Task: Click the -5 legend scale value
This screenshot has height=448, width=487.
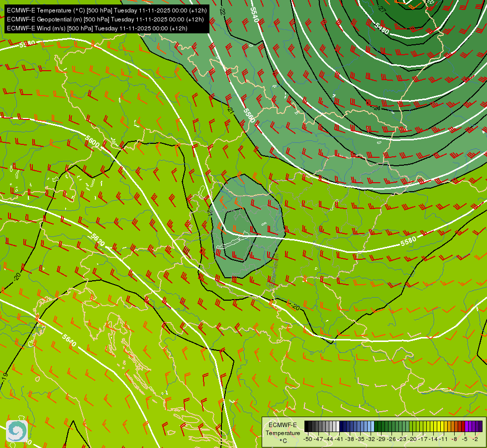Action: pos(465,439)
